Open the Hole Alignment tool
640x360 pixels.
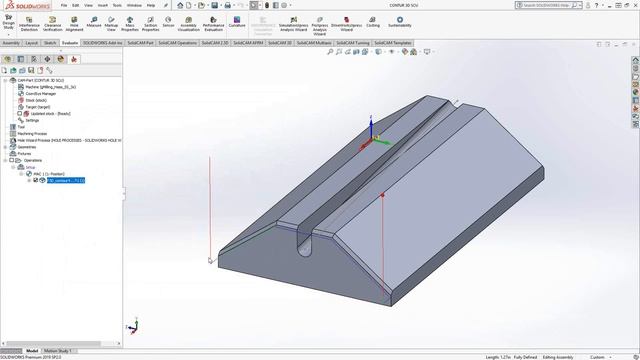(74, 24)
